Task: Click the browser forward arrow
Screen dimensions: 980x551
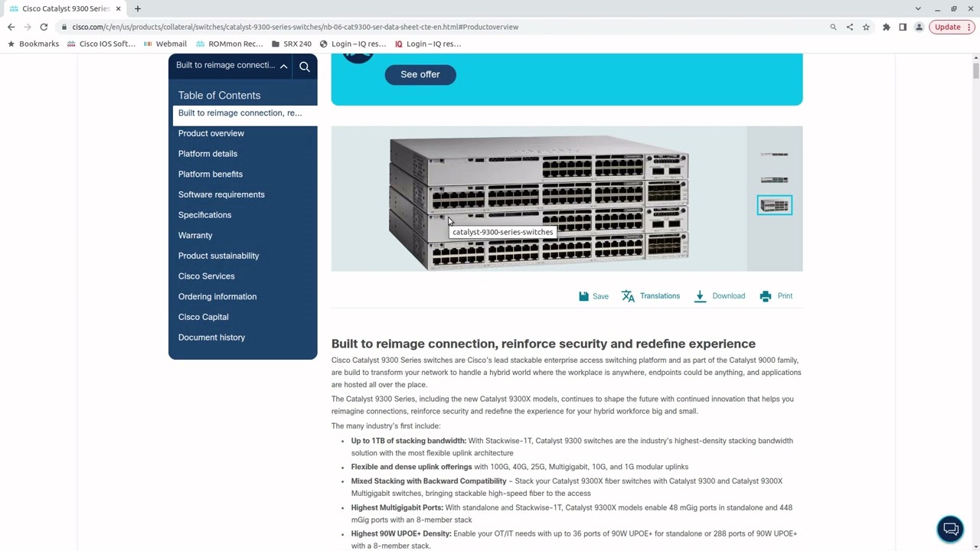Action: pos(28,27)
